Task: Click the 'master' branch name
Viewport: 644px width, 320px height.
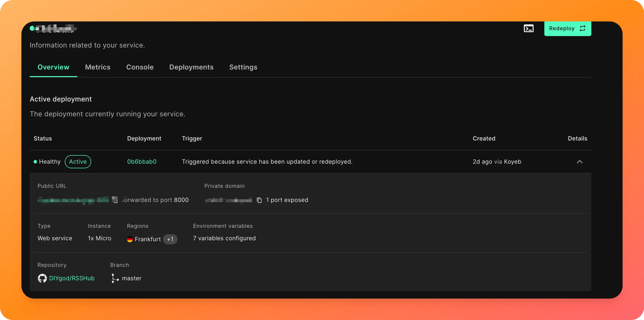Action: tap(132, 278)
